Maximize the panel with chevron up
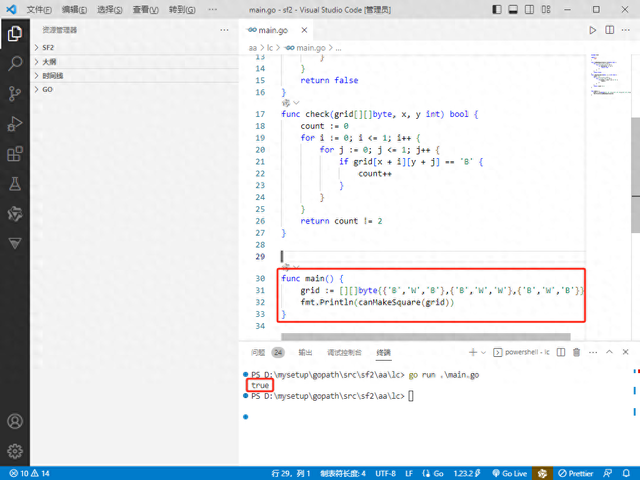This screenshot has width=640, height=480. point(609,352)
